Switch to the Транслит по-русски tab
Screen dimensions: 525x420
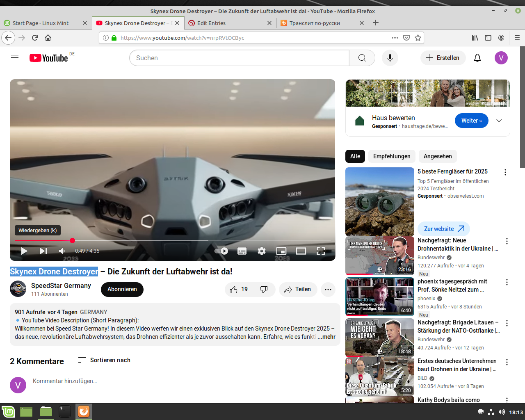click(x=322, y=23)
